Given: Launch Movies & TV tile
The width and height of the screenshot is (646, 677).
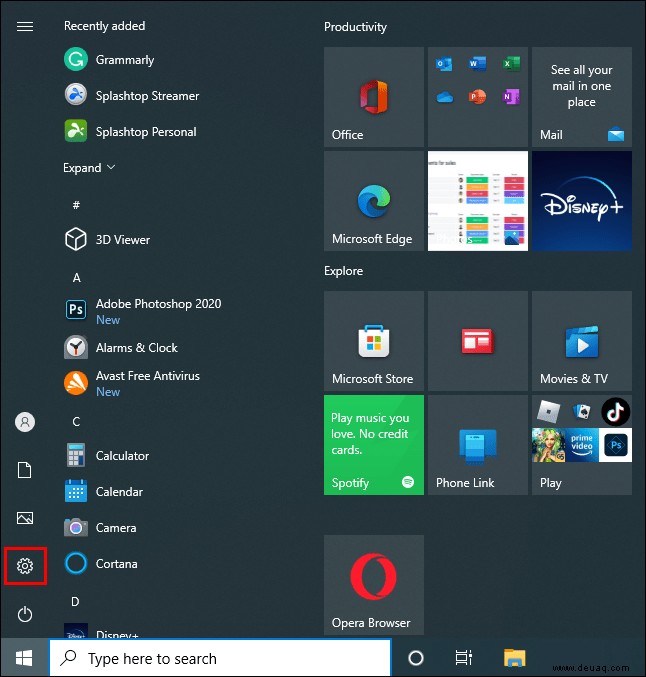Looking at the screenshot, I should coord(582,341).
